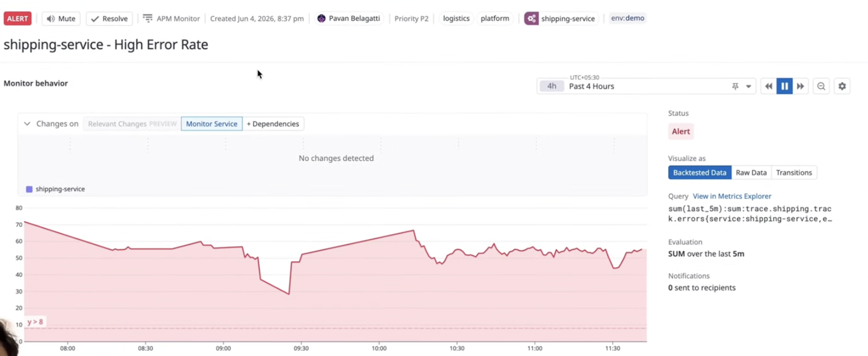Click the Priority P2 label
The height and width of the screenshot is (356, 868).
411,18
